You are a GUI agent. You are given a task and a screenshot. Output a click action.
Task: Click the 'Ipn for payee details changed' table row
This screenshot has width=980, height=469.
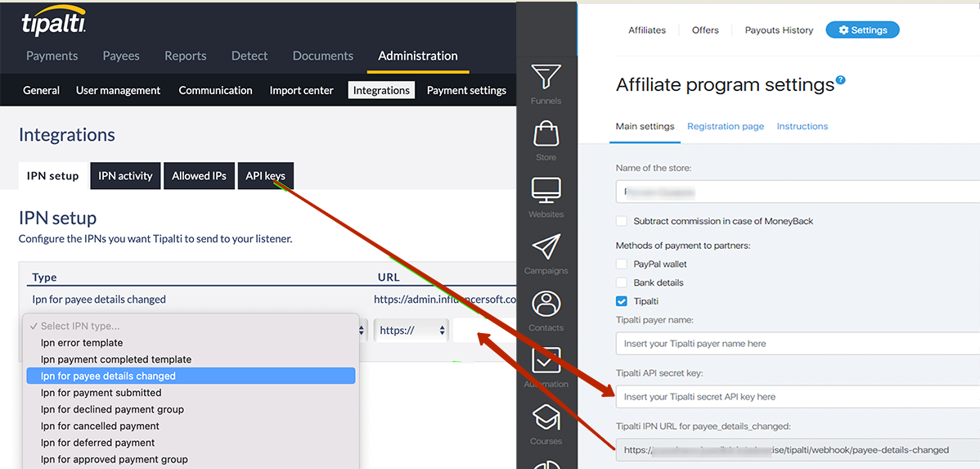click(268, 299)
